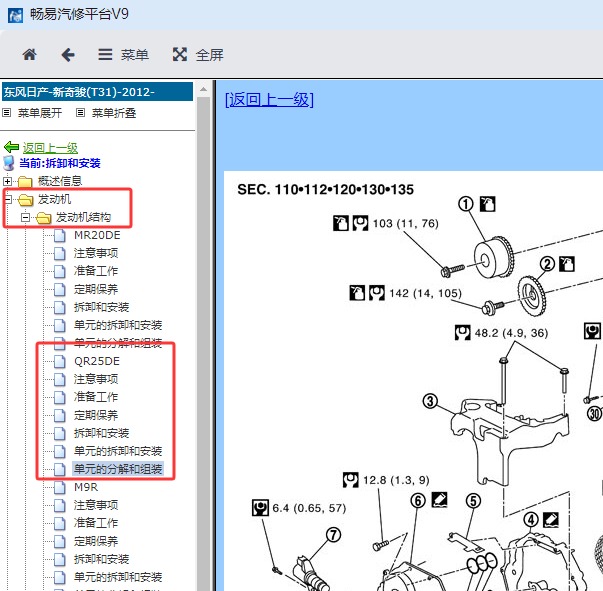Open 定期保养 under QR25DE

pos(96,415)
